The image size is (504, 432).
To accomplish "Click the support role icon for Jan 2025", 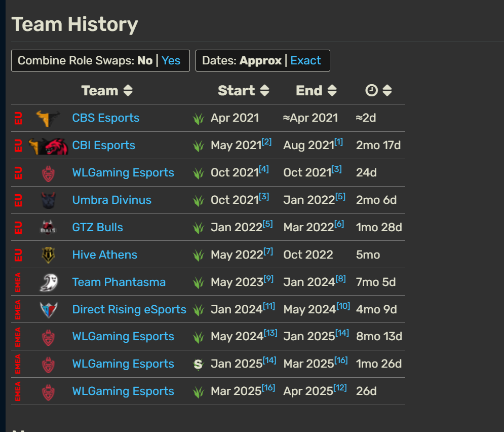I will point(199,365).
